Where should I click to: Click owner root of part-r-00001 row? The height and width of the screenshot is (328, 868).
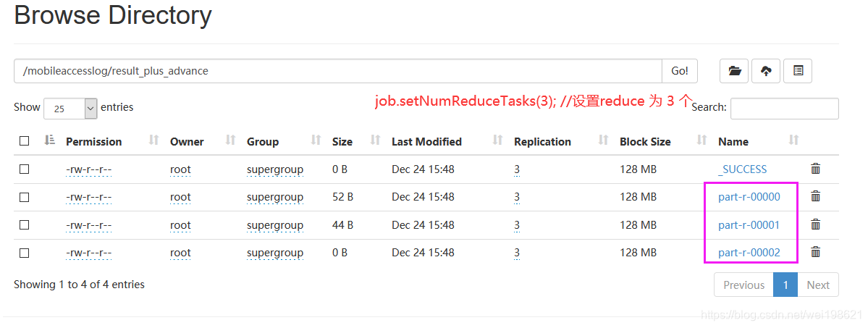point(180,225)
